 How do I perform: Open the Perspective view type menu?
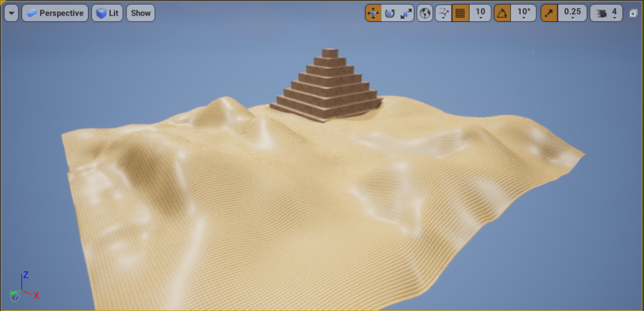coord(55,13)
